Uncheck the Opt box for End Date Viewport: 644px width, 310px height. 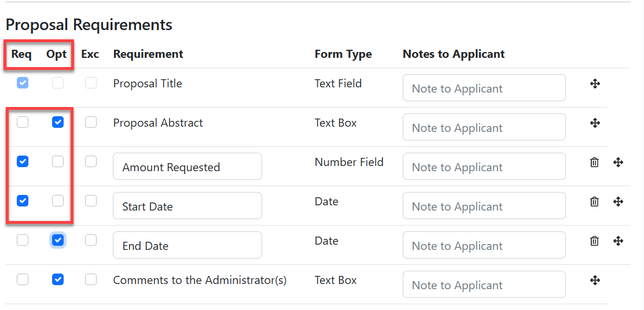click(x=58, y=240)
